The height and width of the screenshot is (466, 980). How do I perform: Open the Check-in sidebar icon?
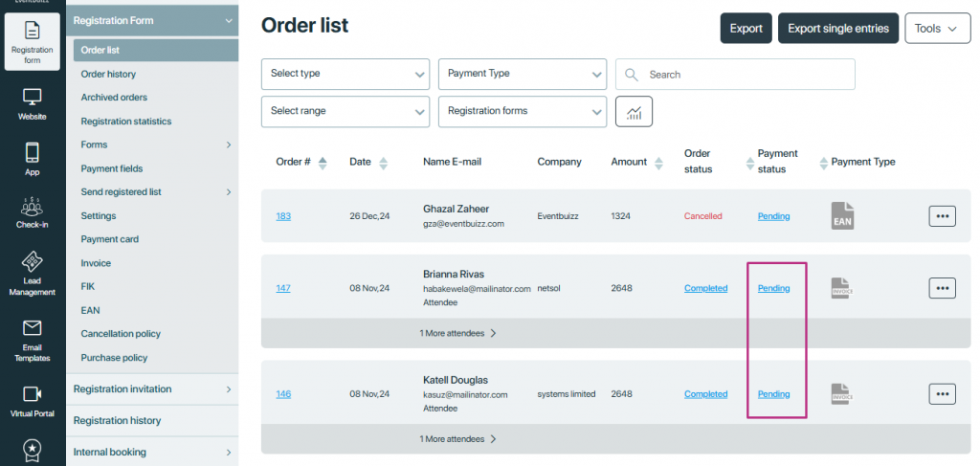32,212
